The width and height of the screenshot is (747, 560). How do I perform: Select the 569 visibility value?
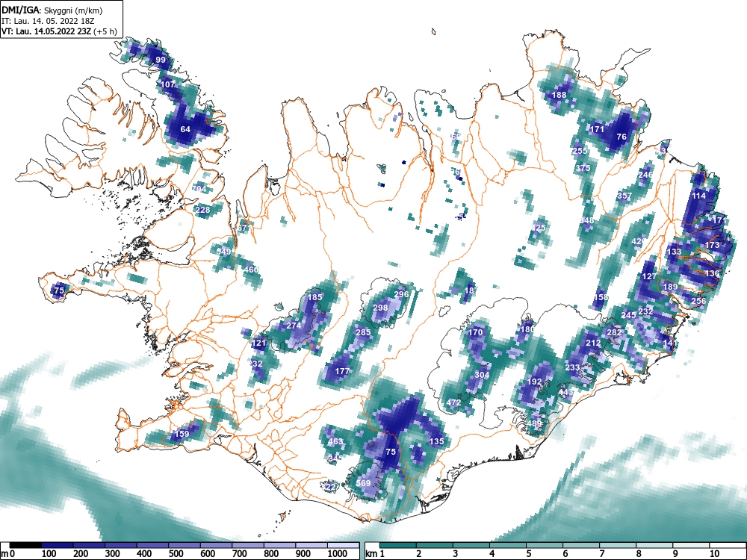pyautogui.click(x=364, y=483)
